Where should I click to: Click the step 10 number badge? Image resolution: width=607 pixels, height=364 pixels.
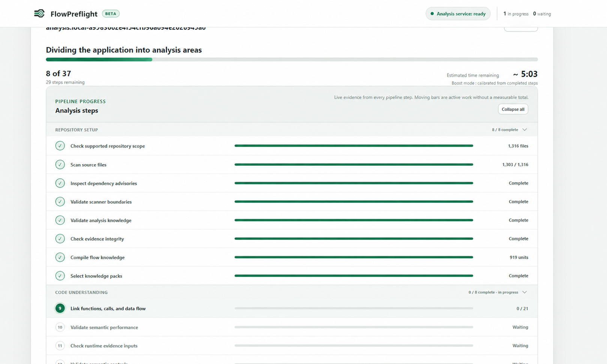coord(60,327)
